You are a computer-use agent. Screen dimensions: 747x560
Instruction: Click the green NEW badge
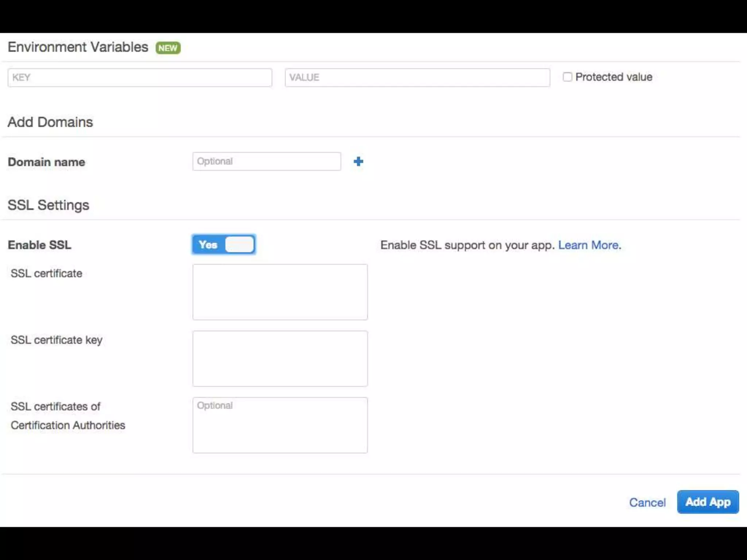click(168, 48)
